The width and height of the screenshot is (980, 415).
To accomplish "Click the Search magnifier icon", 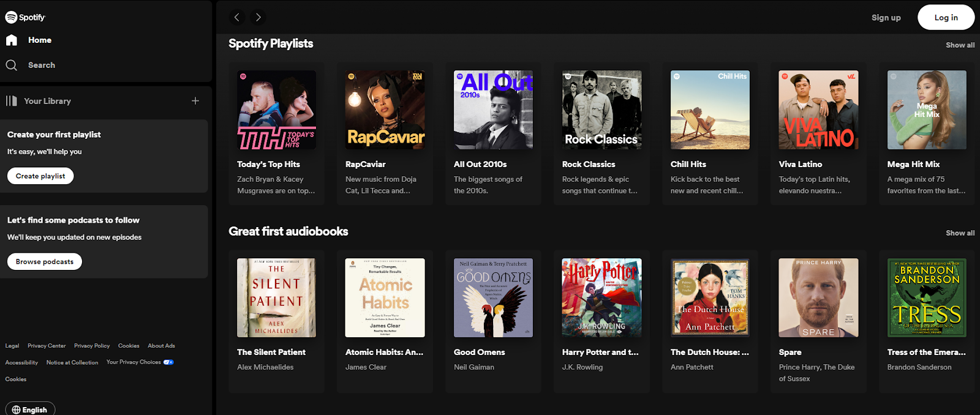I will (12, 65).
